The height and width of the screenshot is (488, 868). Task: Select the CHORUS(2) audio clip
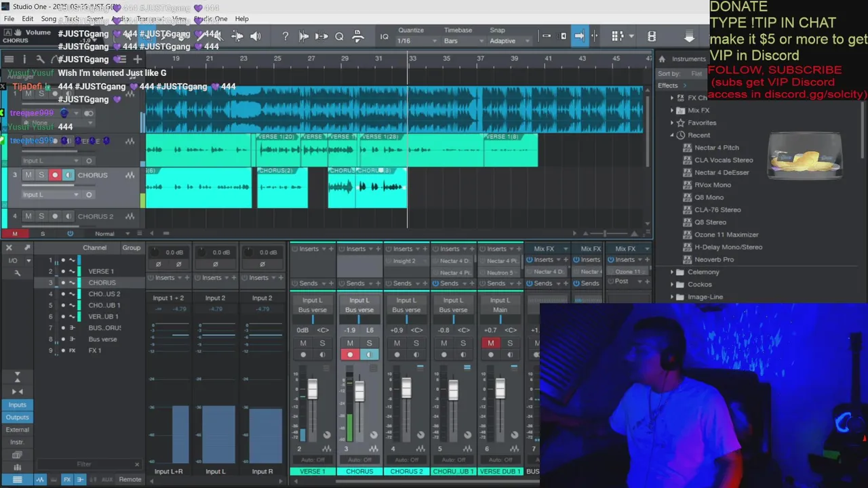[282, 188]
